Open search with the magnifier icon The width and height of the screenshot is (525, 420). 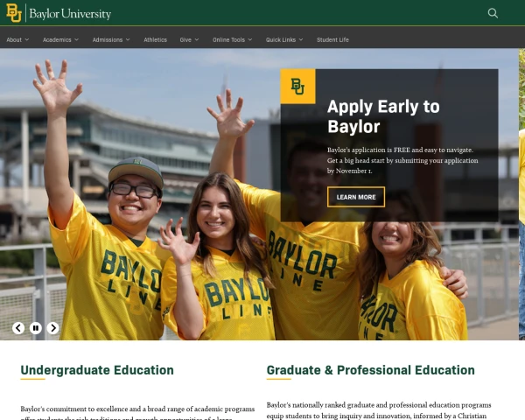pyautogui.click(x=493, y=13)
